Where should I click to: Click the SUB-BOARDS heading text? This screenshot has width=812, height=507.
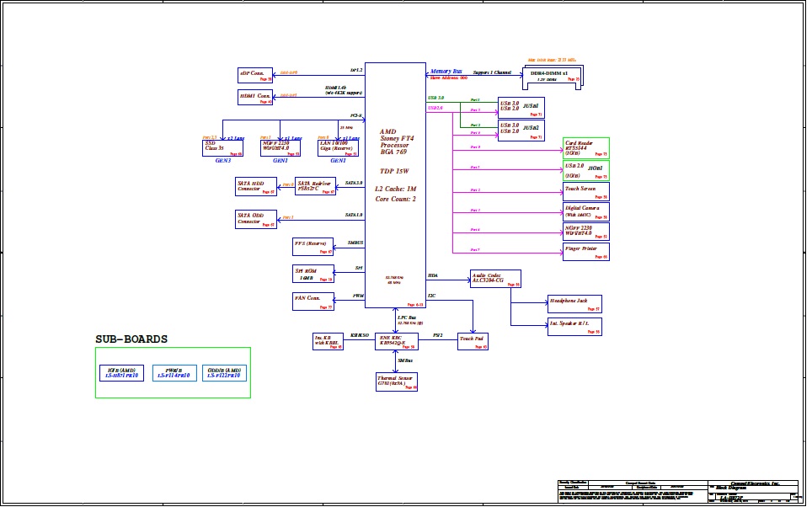tap(131, 339)
